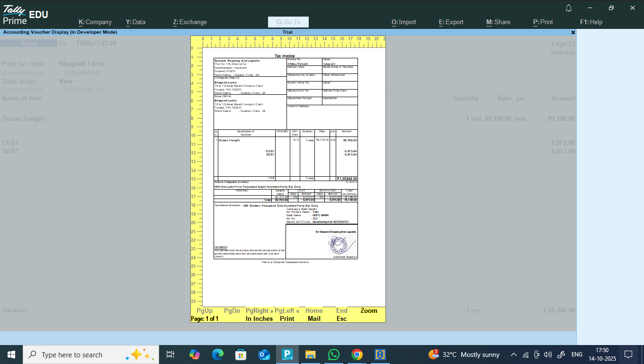Click the total amount 1,05,846.00

pos(559,310)
